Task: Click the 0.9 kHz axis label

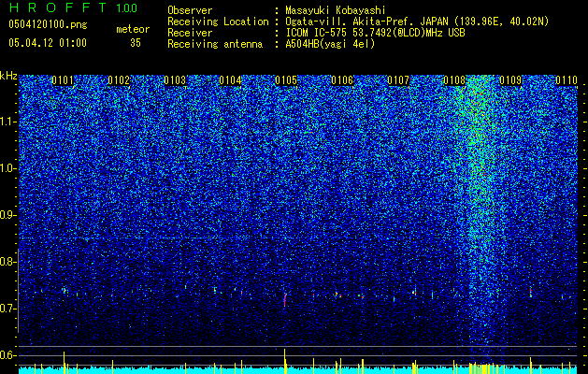Action: pyautogui.click(x=7, y=215)
